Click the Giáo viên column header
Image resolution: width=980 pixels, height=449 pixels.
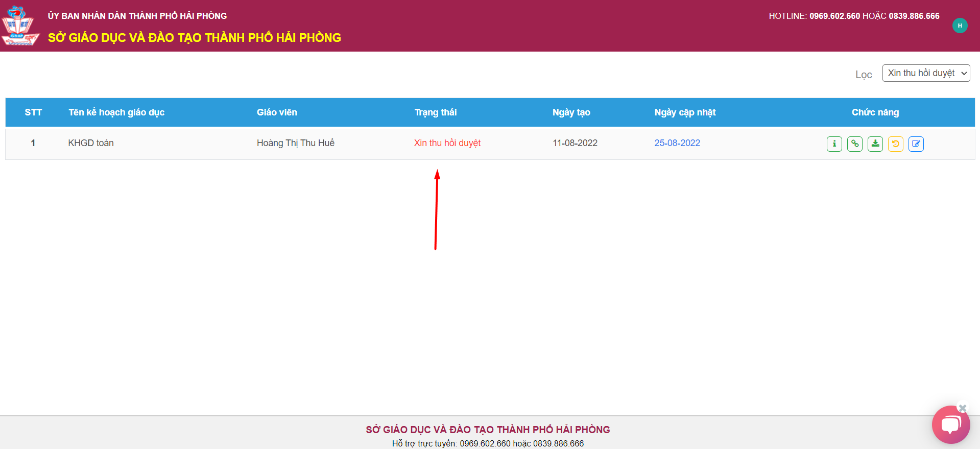pyautogui.click(x=277, y=112)
